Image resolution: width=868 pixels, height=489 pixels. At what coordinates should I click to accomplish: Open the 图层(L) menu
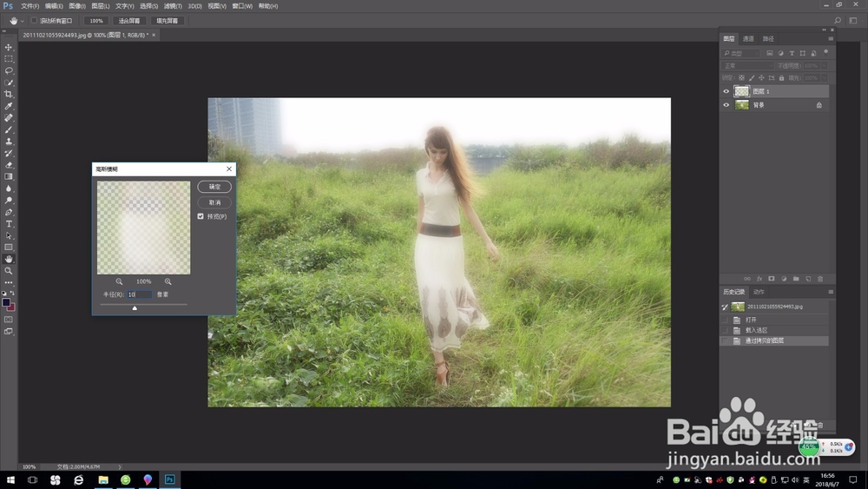(100, 6)
